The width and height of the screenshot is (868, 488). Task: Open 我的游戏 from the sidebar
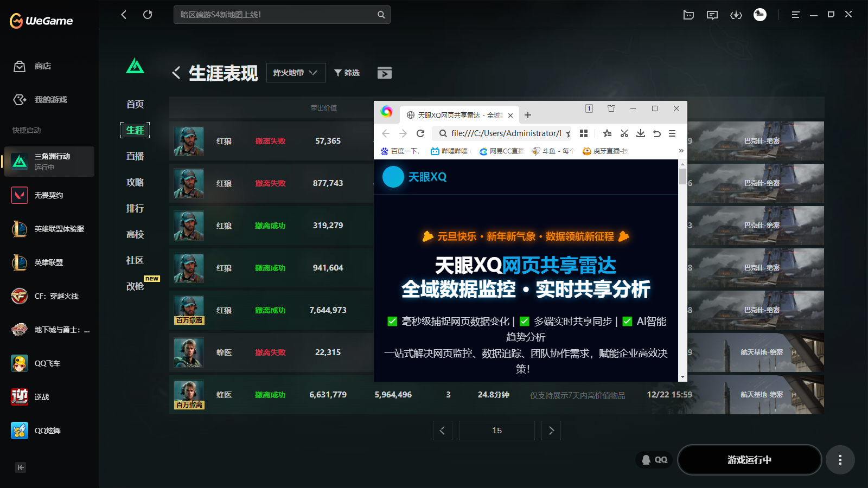[20, 100]
